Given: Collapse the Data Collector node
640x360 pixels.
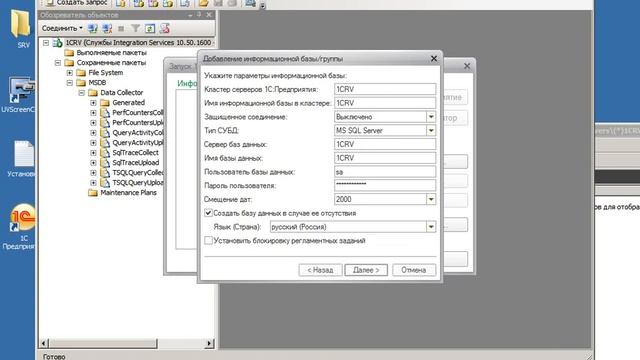Looking at the screenshot, I should pos(82,93).
